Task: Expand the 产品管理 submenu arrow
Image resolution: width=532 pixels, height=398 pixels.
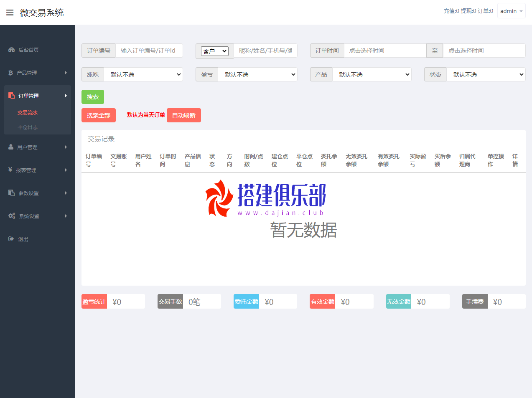Action: 66,73
